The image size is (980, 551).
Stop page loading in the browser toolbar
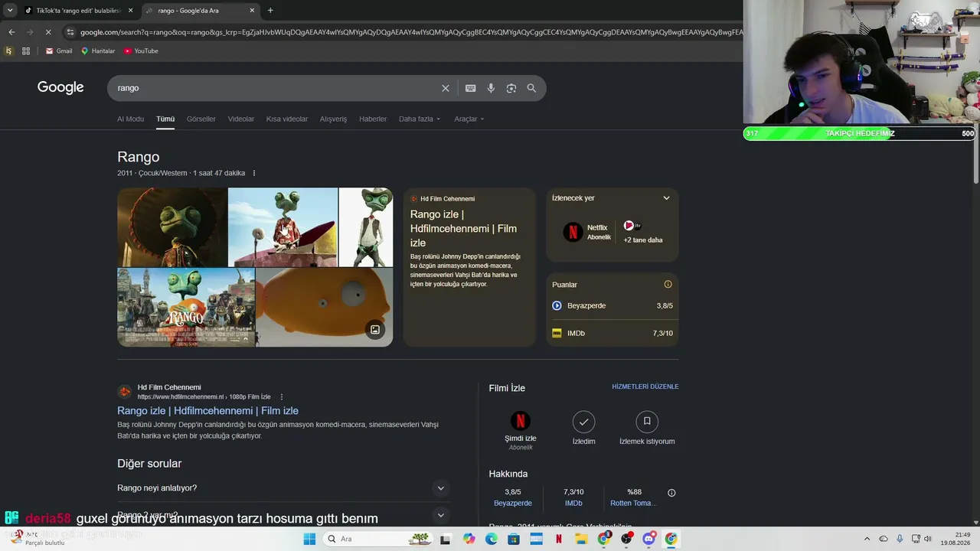pyautogui.click(x=47, y=32)
